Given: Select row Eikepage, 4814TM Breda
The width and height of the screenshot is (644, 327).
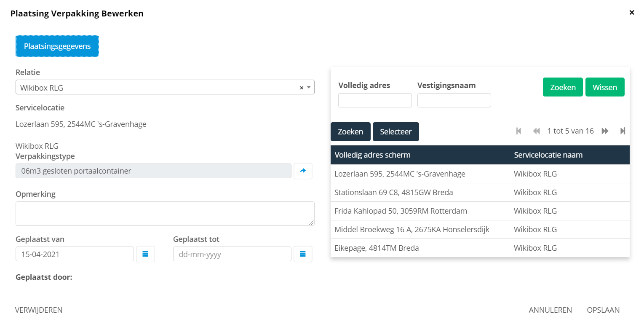Looking at the screenshot, I should pyautogui.click(x=480, y=248).
